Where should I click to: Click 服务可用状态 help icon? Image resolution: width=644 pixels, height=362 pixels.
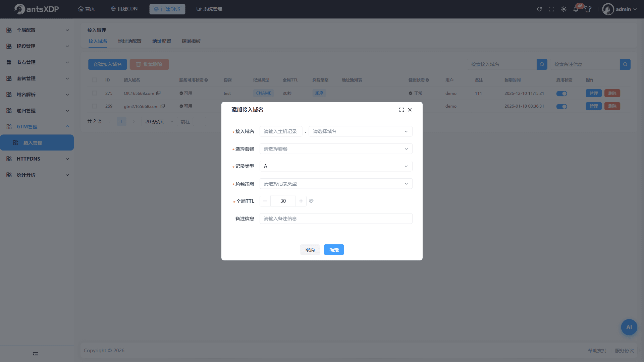coord(206,80)
